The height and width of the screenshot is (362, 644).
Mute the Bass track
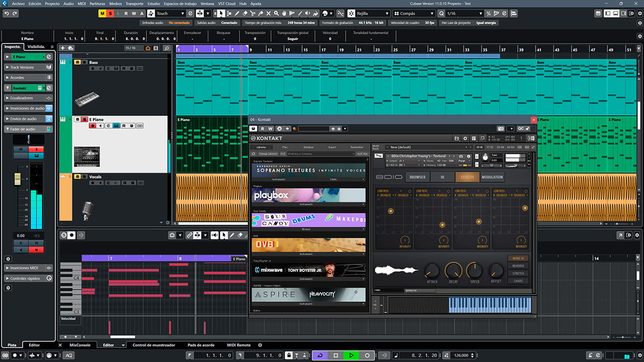pyautogui.click(x=78, y=63)
